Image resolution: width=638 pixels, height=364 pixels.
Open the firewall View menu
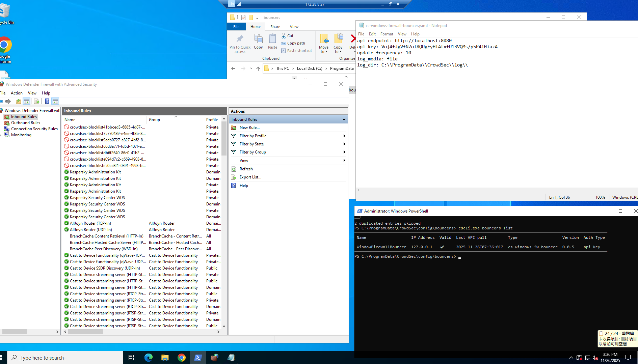click(x=32, y=93)
